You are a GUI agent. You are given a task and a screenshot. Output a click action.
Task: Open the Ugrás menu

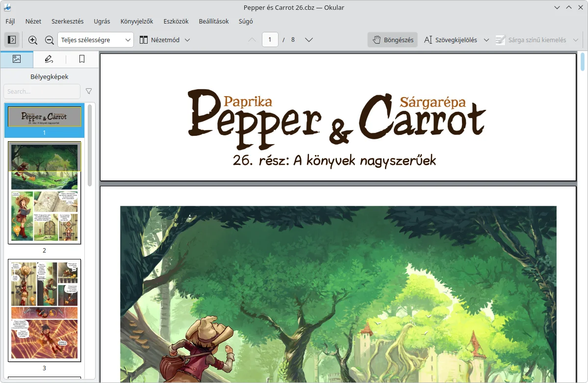[102, 22]
